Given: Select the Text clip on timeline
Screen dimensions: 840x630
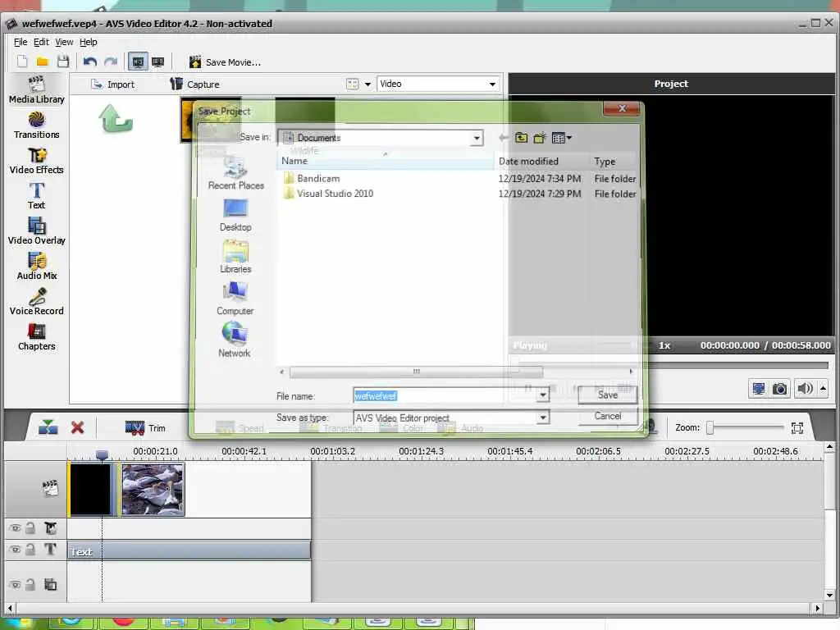Looking at the screenshot, I should (189, 550).
